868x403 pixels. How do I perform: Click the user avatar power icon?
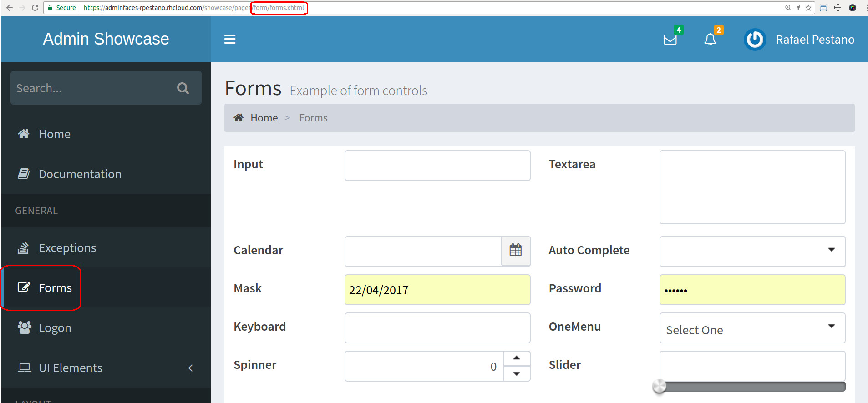pos(755,40)
